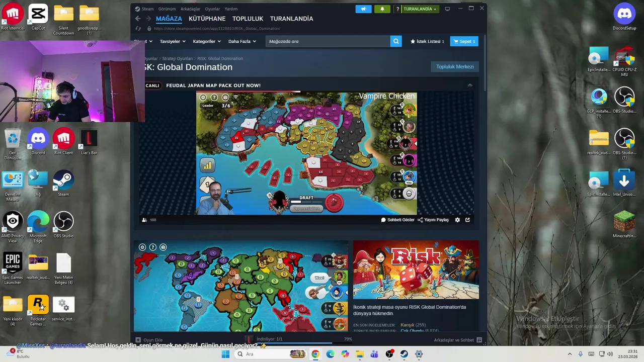Click Sohbeti Göster on broadcast
This screenshot has width=644, height=362.
click(x=397, y=220)
